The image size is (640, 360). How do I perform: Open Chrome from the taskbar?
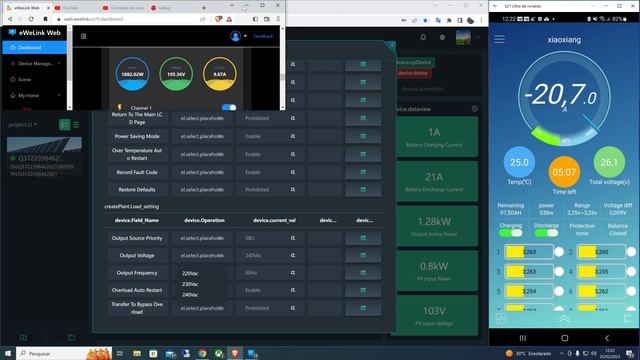point(202,353)
